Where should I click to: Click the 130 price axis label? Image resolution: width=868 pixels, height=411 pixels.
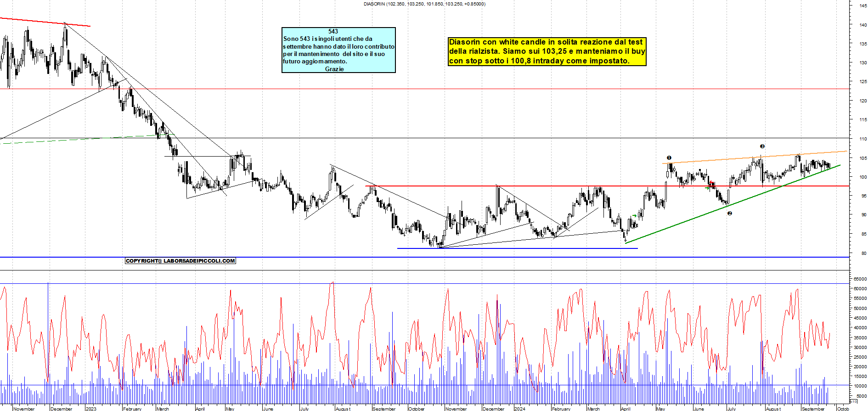(863, 63)
